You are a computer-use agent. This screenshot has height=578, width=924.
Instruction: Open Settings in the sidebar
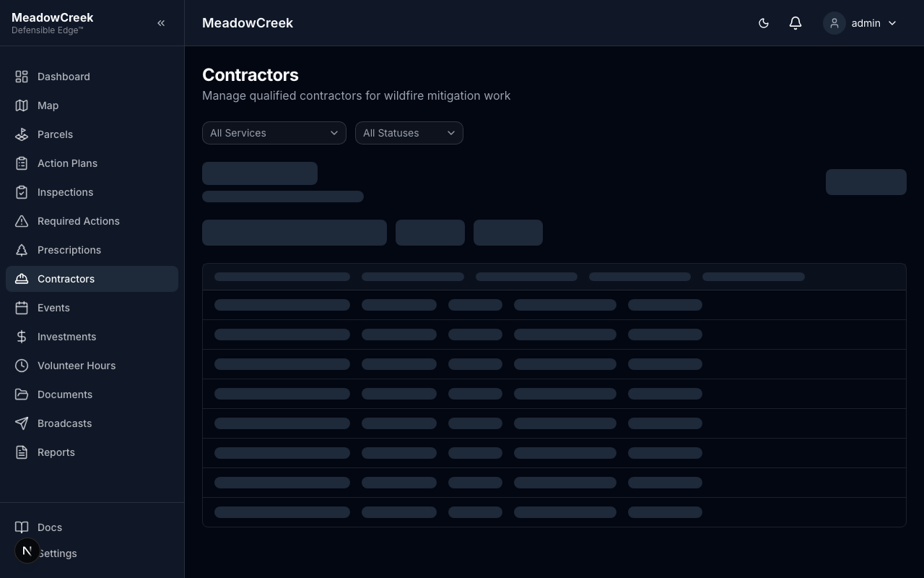click(x=92, y=553)
